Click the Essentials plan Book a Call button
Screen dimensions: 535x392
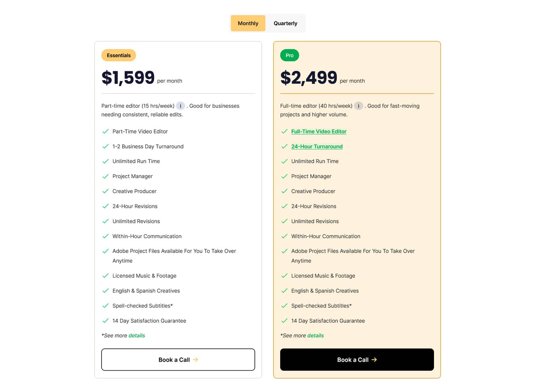[x=178, y=360]
